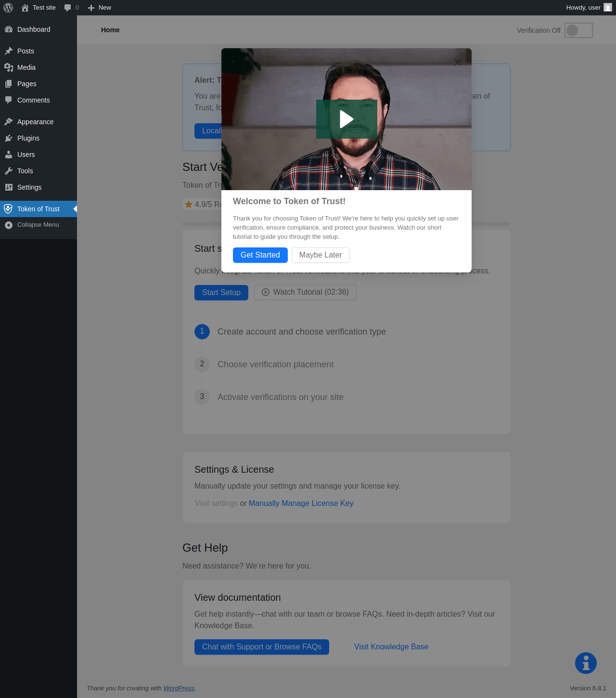This screenshot has height=698, width=616.
Task: Click the Collapse Menu arrow icon
Action: click(9, 225)
